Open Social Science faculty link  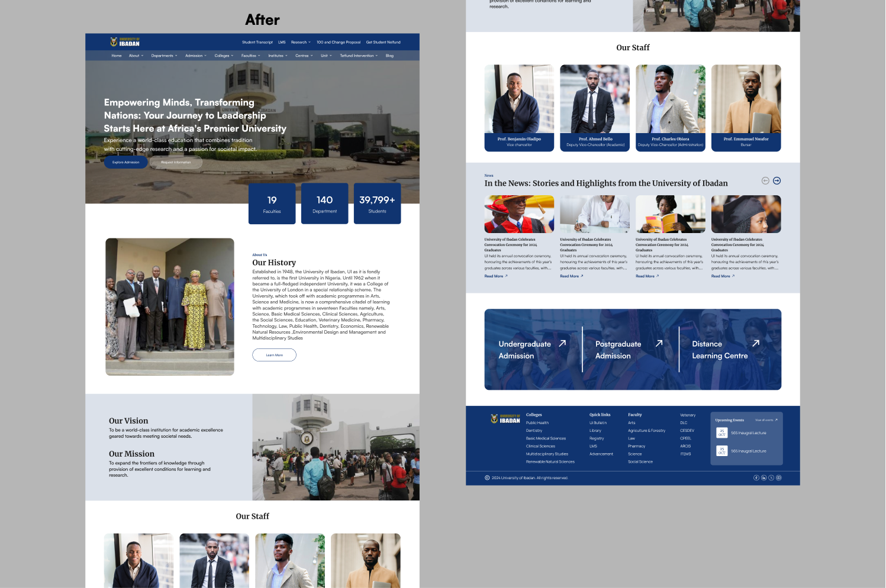[640, 461]
